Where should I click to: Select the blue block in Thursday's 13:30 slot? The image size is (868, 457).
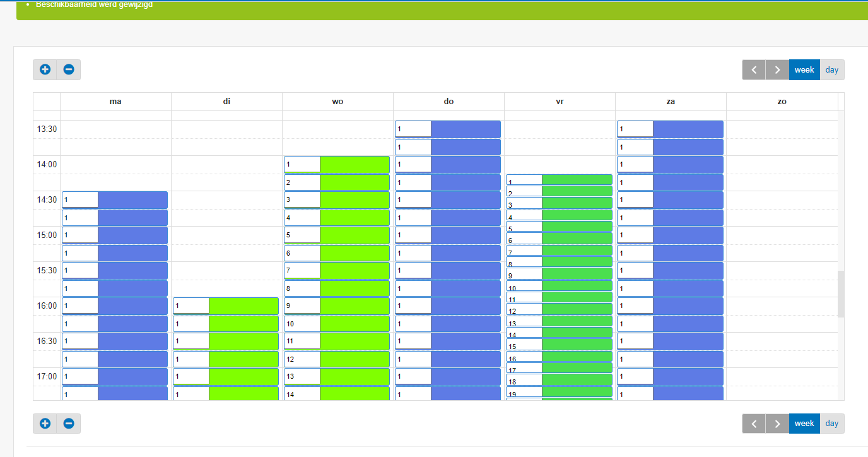pyautogui.click(x=466, y=129)
